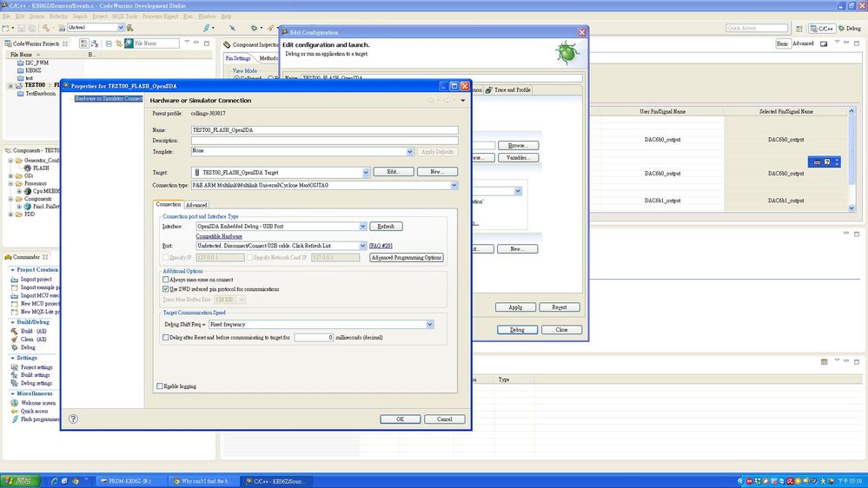Click the Edit button next to Target

(393, 172)
